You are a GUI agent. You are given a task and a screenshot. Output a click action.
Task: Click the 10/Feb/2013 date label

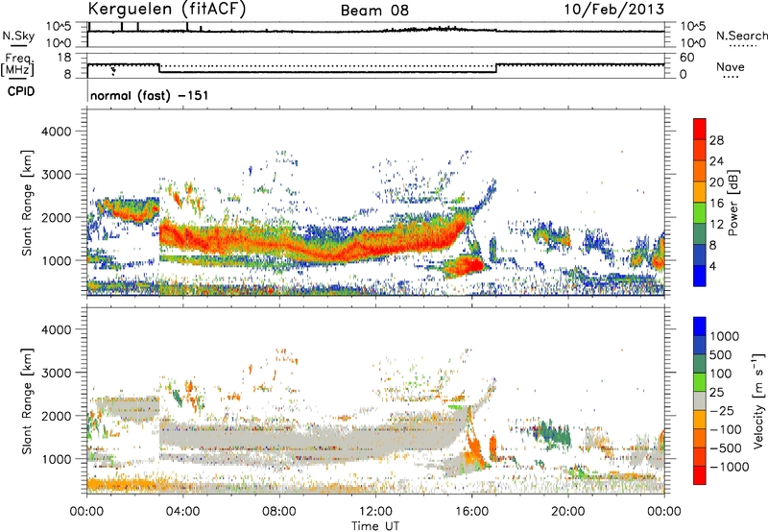[614, 9]
